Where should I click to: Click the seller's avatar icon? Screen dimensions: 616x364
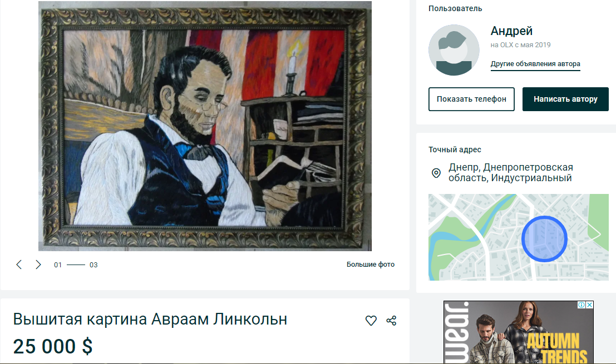point(454,50)
